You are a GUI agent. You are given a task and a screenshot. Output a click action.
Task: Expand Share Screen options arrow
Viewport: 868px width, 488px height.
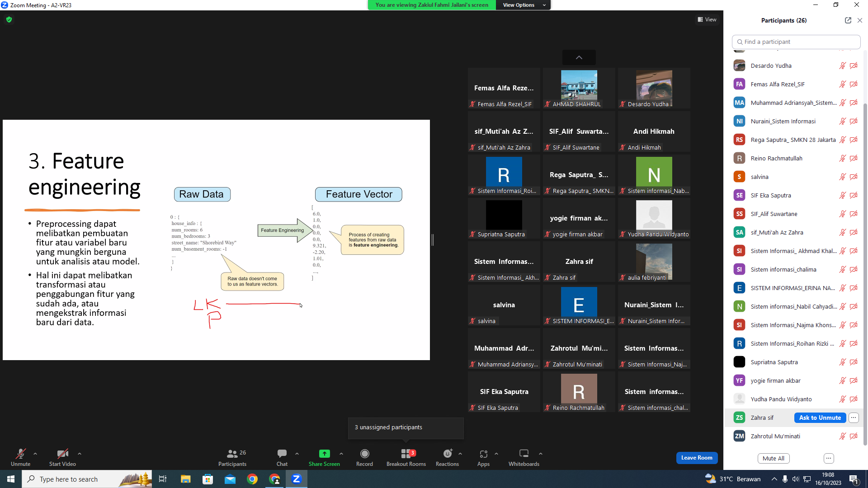341,454
